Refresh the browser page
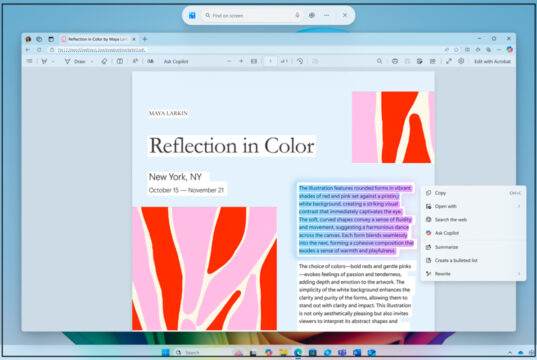This screenshot has height=360, width=537. point(39,50)
